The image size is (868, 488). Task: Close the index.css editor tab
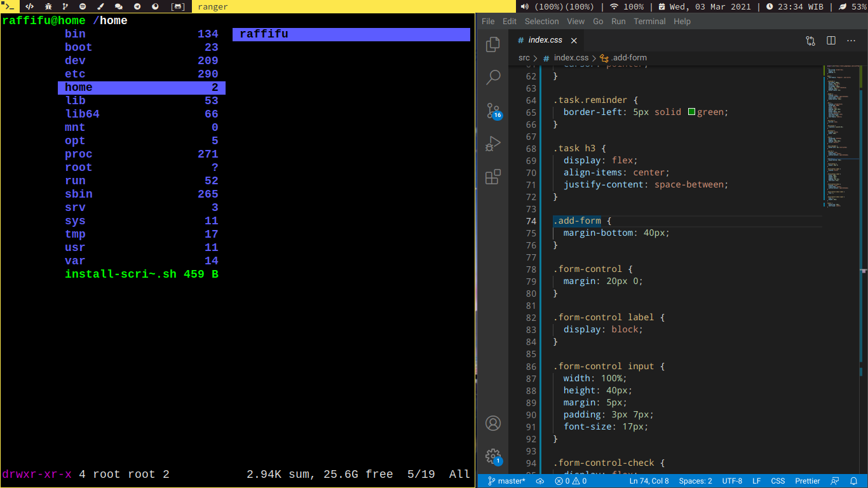[x=574, y=40]
